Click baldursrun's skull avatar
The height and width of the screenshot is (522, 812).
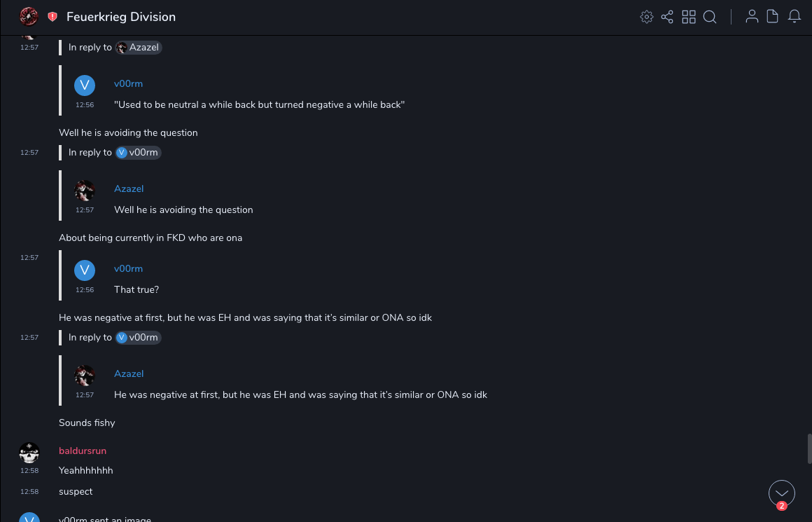(x=29, y=453)
